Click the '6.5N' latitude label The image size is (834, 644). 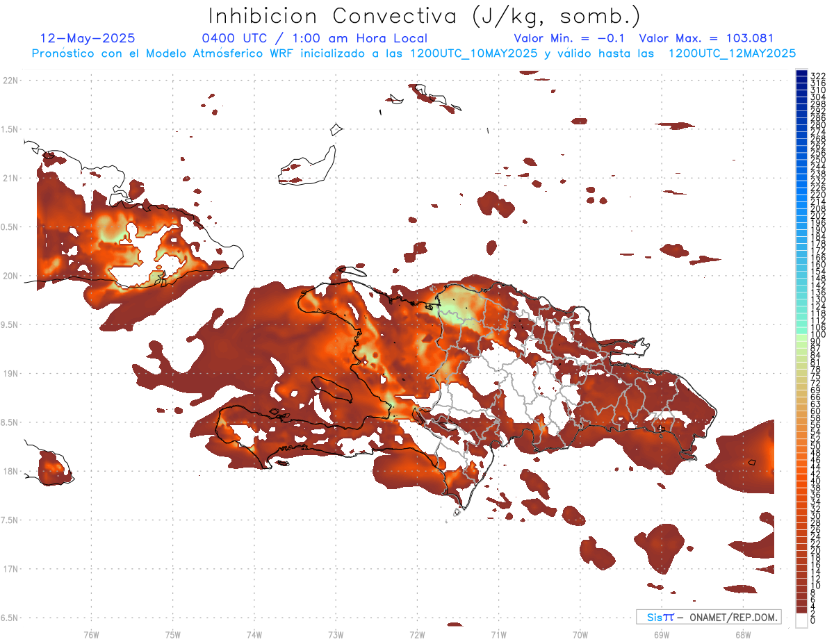coord(10,618)
